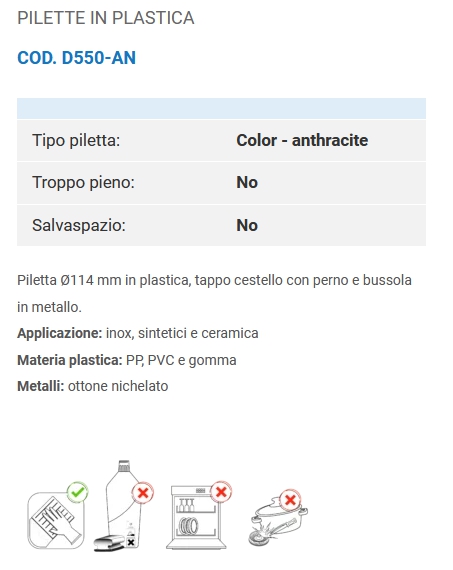Click the hot pot warning icon
This screenshot has width=453, height=570.
pos(278,518)
